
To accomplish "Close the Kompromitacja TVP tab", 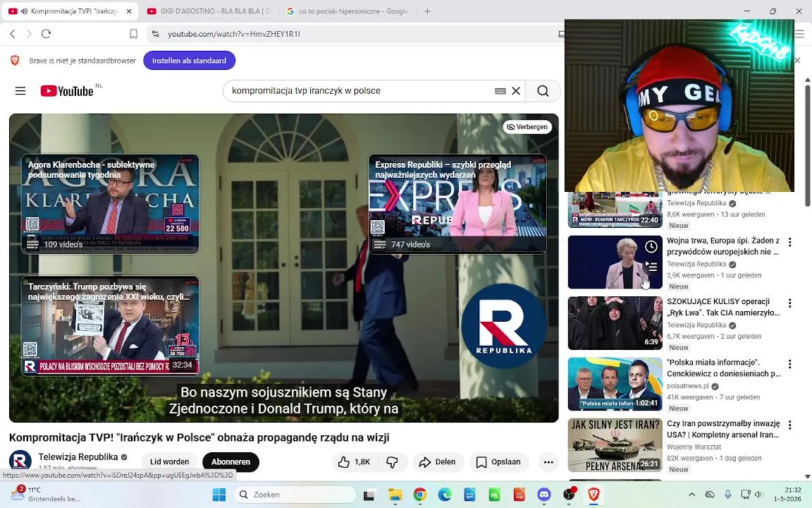I will click(x=129, y=11).
